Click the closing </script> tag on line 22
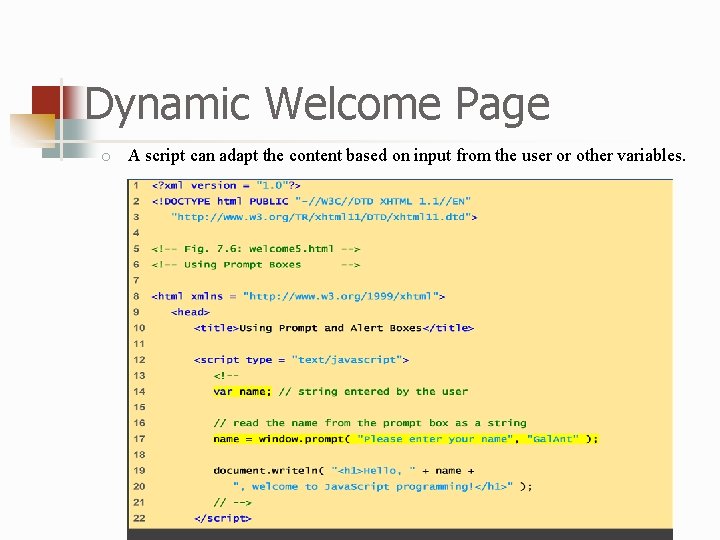The width and height of the screenshot is (720, 540). tap(223, 518)
